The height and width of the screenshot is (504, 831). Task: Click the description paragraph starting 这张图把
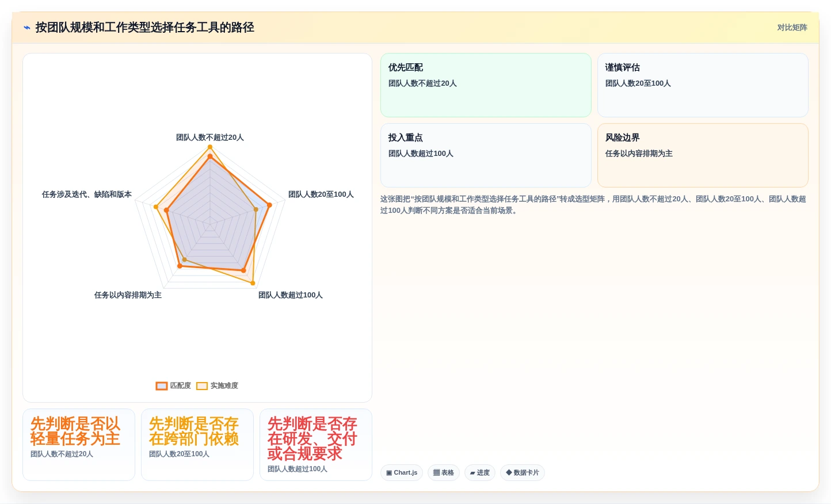(x=593, y=205)
